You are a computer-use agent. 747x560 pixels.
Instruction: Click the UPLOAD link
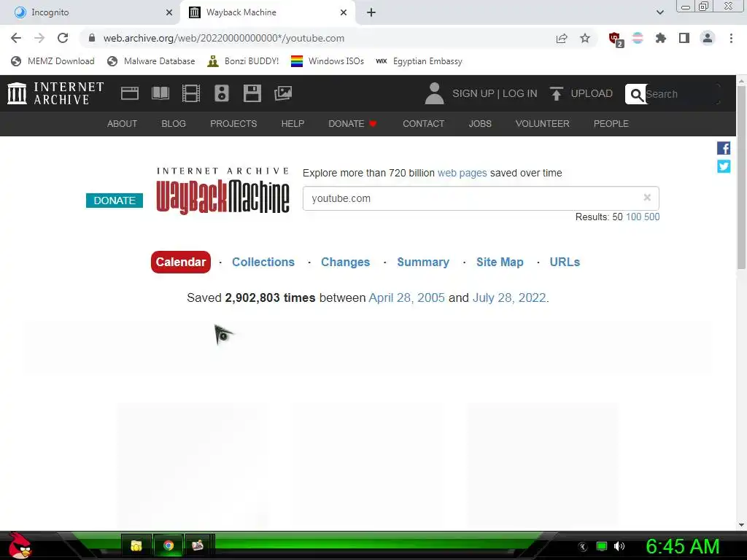point(592,93)
